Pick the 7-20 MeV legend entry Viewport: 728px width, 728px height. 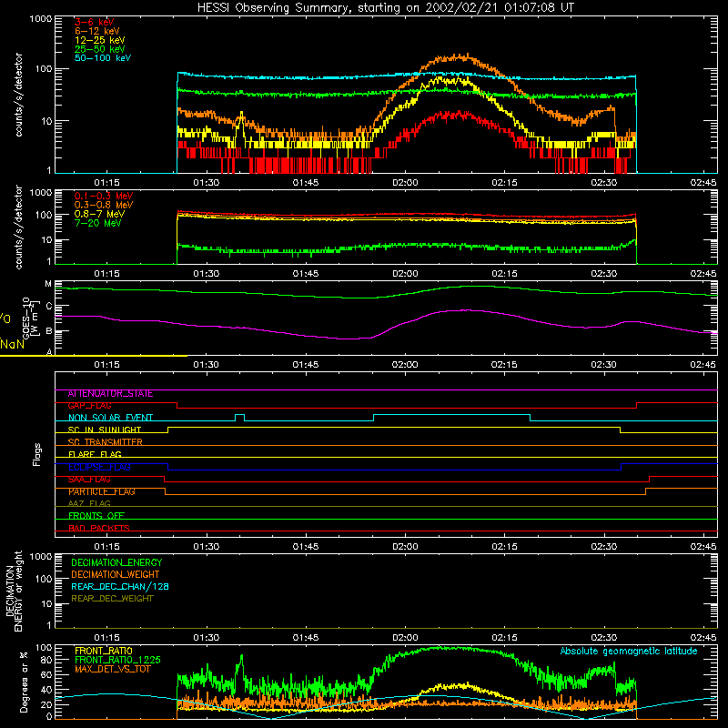point(98,223)
